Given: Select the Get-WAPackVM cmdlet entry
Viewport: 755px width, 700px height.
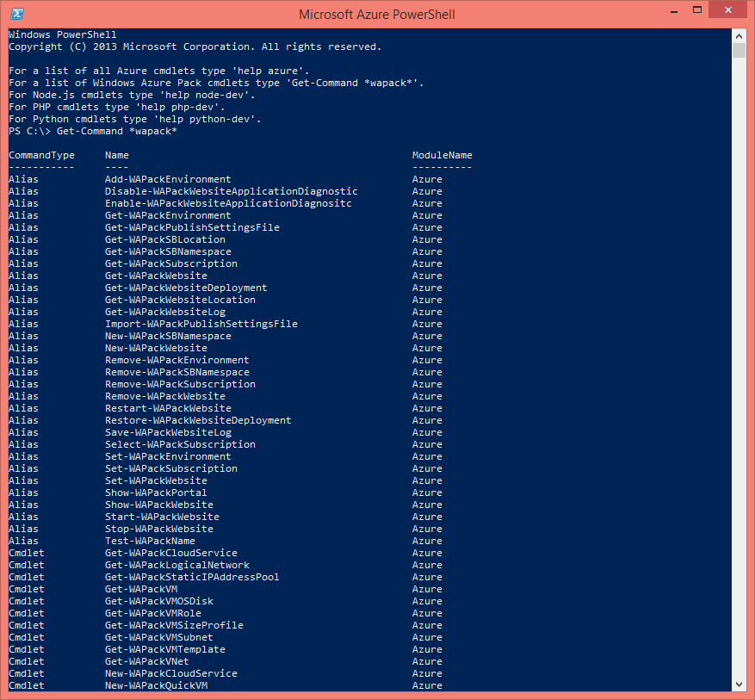Looking at the screenshot, I should pyautogui.click(x=140, y=589).
